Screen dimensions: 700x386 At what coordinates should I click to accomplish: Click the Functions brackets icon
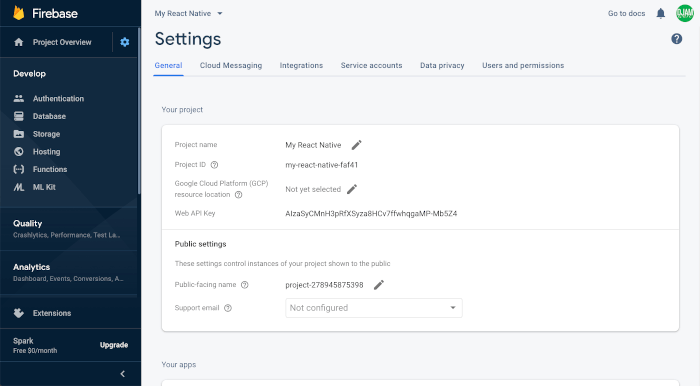pos(19,170)
